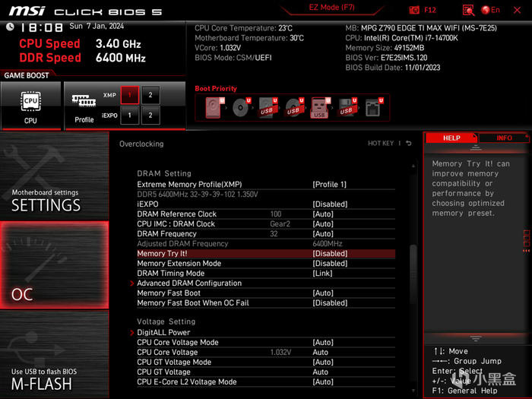Close the BIOS with the X icon
Screen dimensions: 532x399
(x=517, y=10)
